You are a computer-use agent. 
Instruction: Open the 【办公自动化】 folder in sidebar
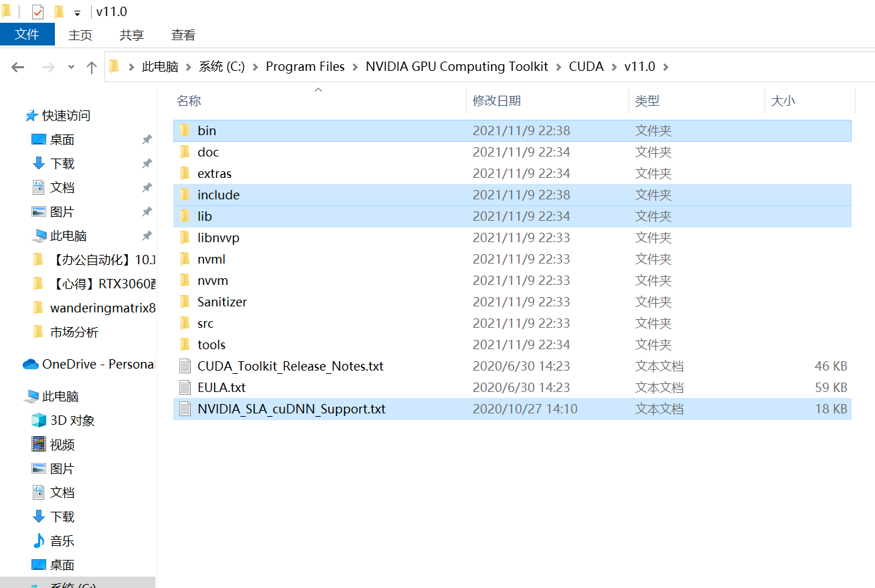[x=103, y=260]
